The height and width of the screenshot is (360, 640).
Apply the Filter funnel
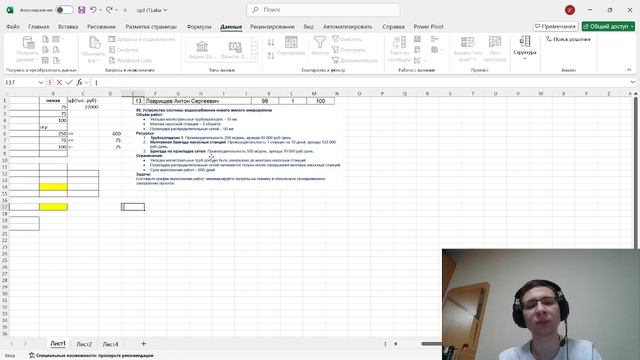[320, 46]
